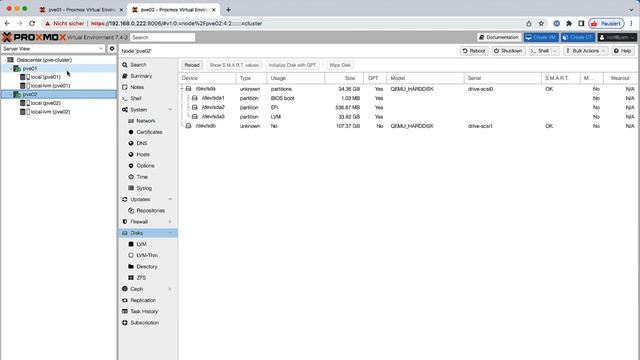The image size is (640, 360).
Task: Open the Repositories page
Action: point(151,211)
